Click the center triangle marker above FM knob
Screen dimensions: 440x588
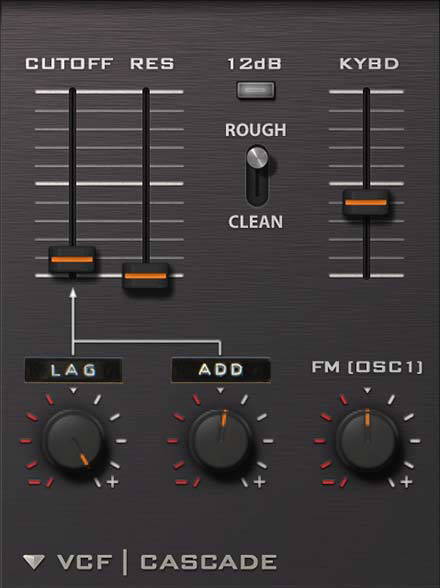point(367,391)
